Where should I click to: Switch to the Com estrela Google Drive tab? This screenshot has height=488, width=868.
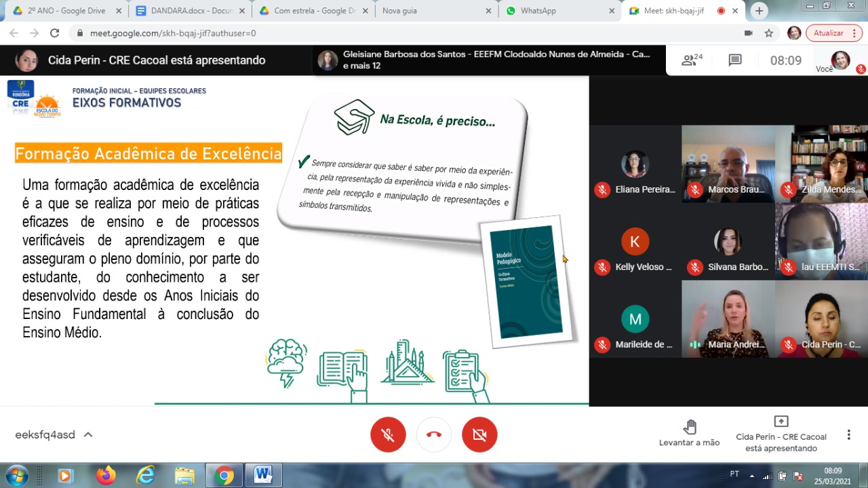click(x=313, y=11)
